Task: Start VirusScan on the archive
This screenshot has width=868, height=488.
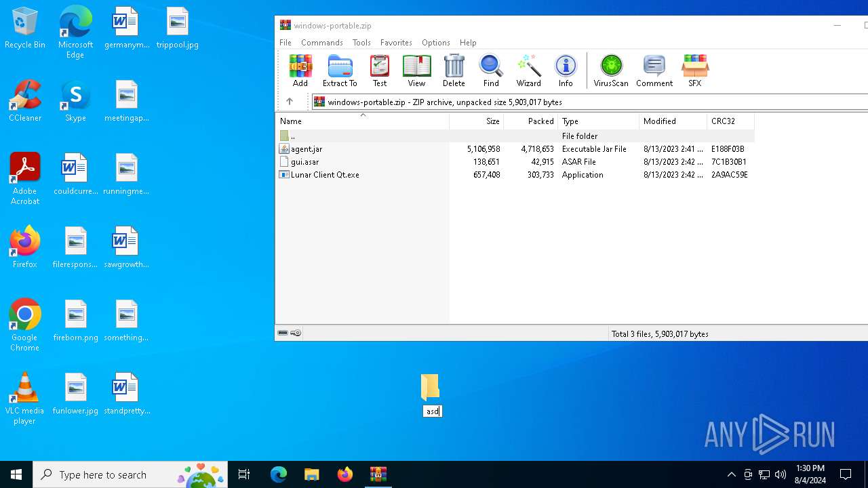Action: pyautogui.click(x=611, y=70)
